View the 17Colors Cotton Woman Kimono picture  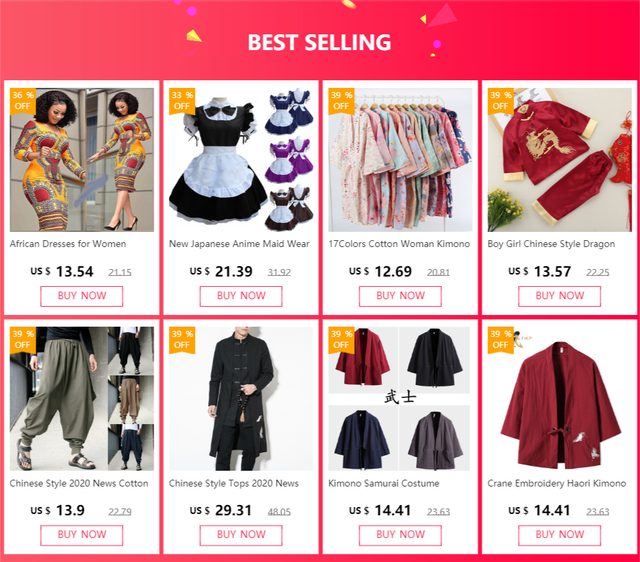click(400, 160)
